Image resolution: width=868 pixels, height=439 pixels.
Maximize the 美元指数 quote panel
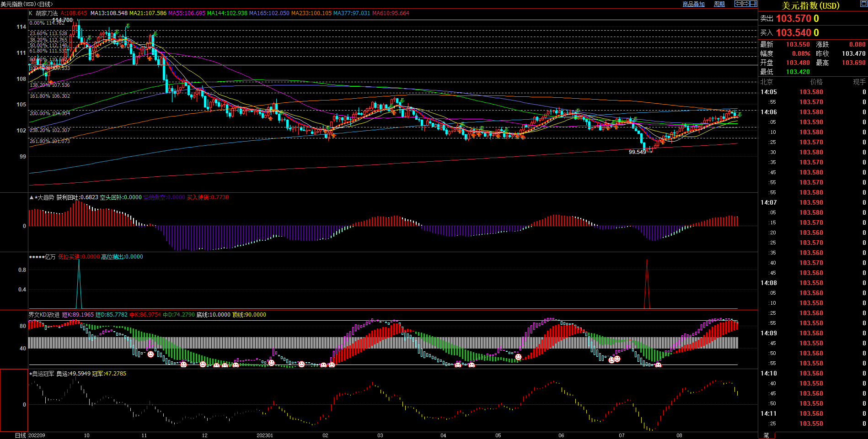(x=863, y=5)
